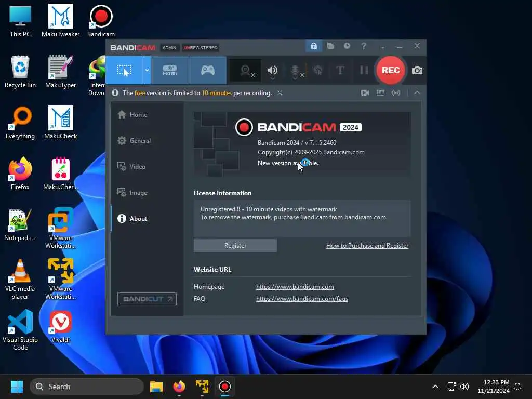The image size is (532, 399).
Task: Click the Bandicut link button
Action: (x=147, y=299)
